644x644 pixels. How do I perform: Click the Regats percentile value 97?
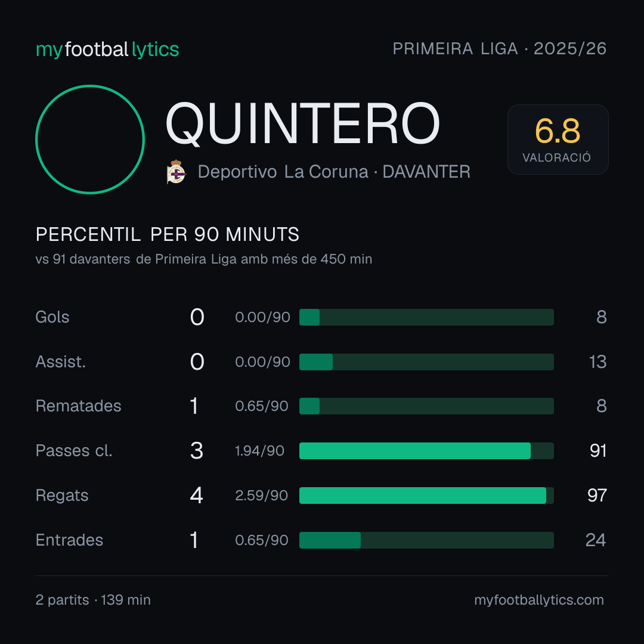(597, 496)
